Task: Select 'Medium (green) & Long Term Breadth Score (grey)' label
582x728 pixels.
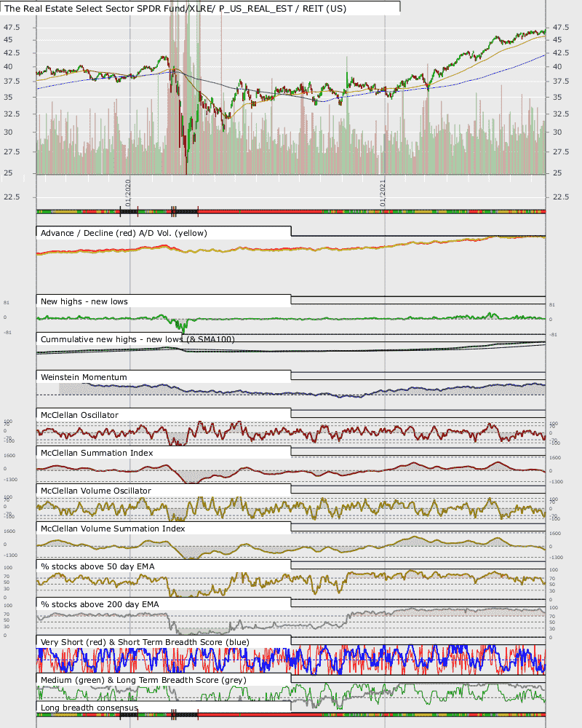Action: click(x=143, y=680)
